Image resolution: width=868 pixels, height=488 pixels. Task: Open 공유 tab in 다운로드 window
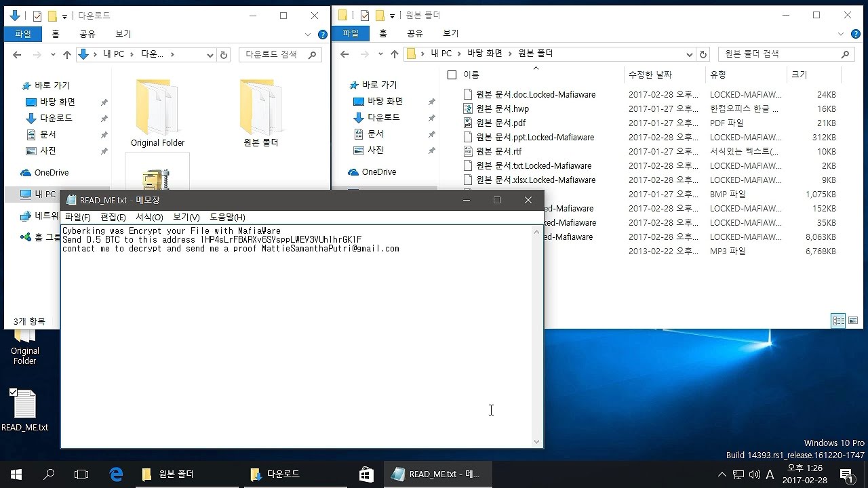tap(87, 34)
